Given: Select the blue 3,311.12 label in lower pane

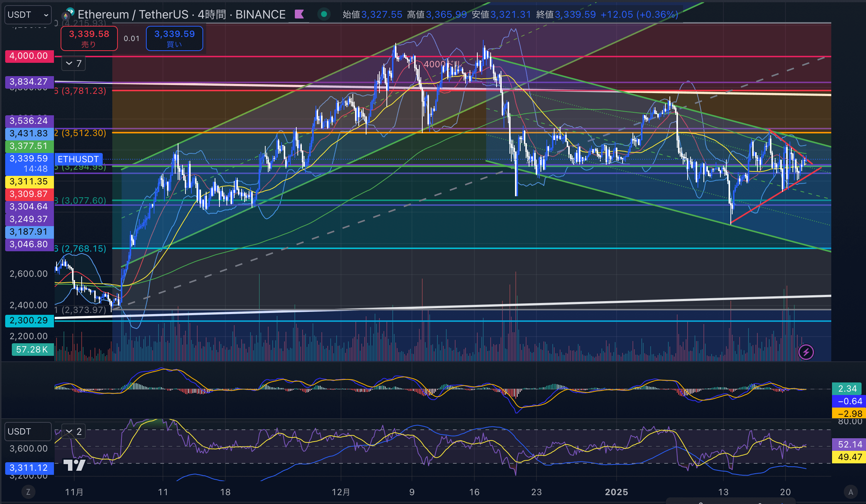Looking at the screenshot, I should (x=29, y=468).
